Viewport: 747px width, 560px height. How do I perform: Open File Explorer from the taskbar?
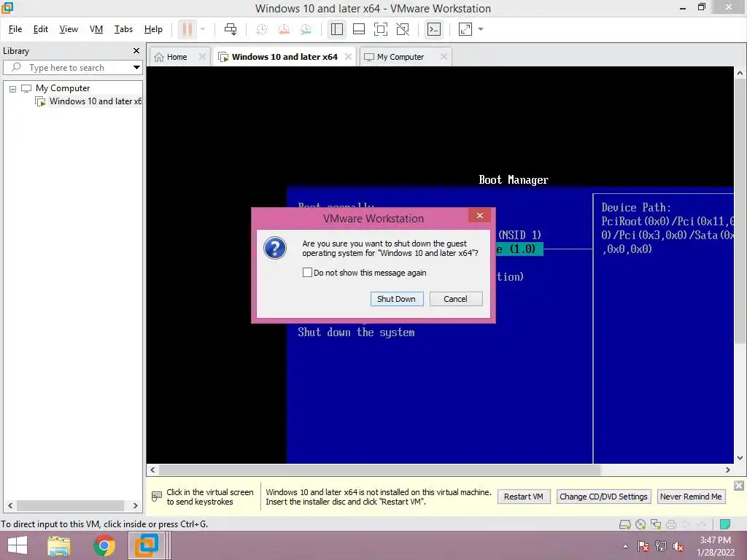click(x=59, y=545)
